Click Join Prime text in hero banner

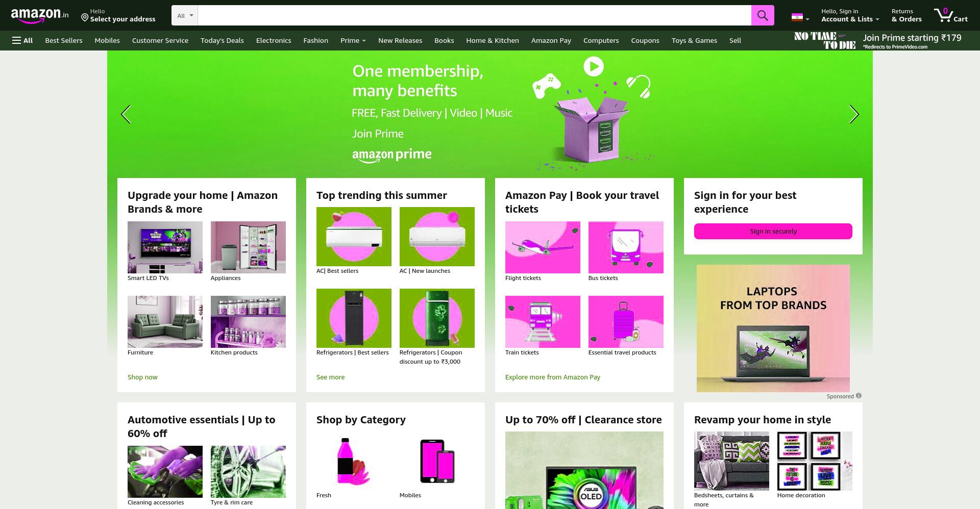[378, 134]
